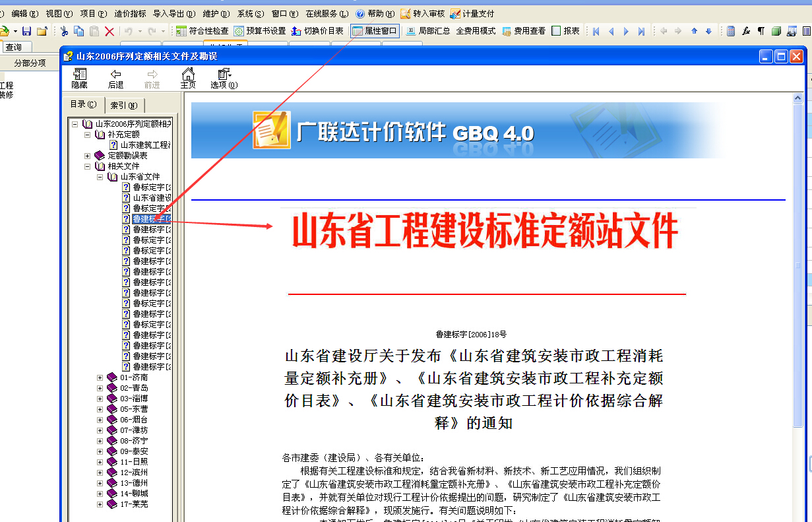
Task: Select the 11-日照 tree item
Action: [x=134, y=462]
